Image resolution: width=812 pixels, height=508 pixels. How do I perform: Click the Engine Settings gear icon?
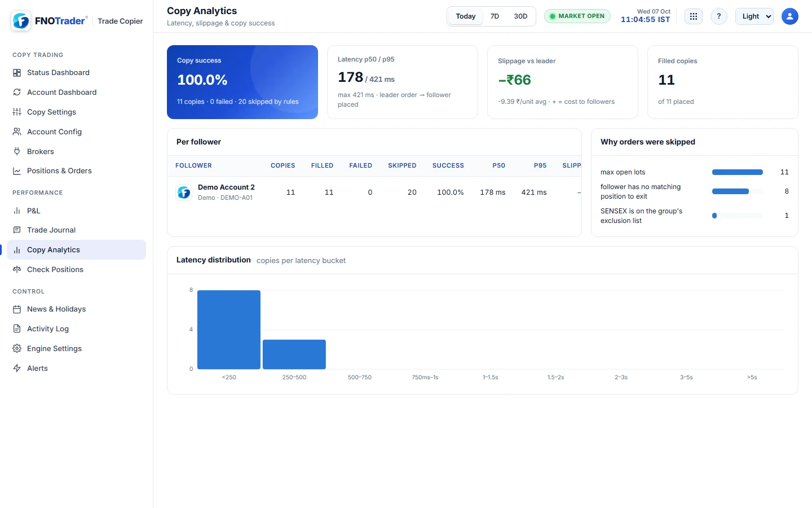point(17,348)
